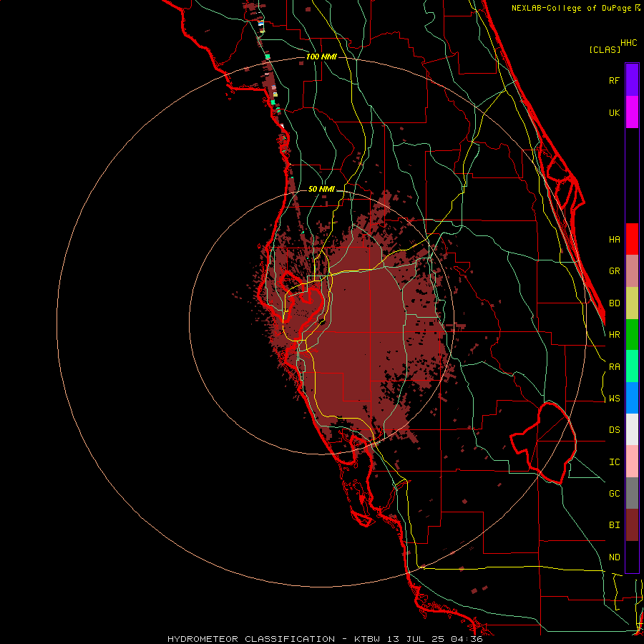Viewport: 644px width, 644px height.
Task: Select the GC gray legend swatch
Action: 632,493
